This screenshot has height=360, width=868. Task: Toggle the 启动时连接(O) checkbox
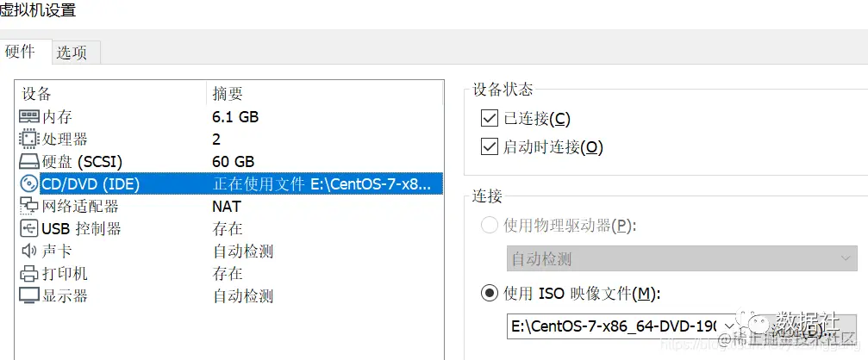490,147
